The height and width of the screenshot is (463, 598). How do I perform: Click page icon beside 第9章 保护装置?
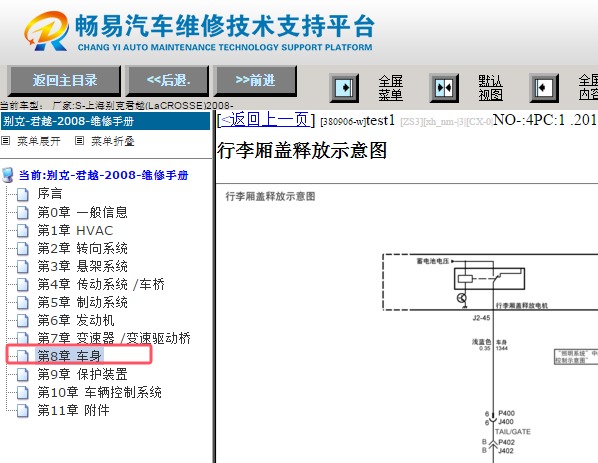[x=23, y=375]
